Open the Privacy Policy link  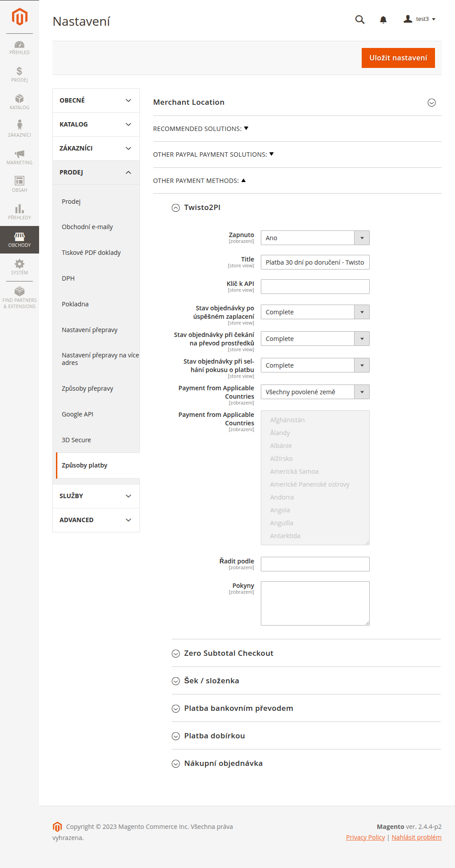(365, 837)
